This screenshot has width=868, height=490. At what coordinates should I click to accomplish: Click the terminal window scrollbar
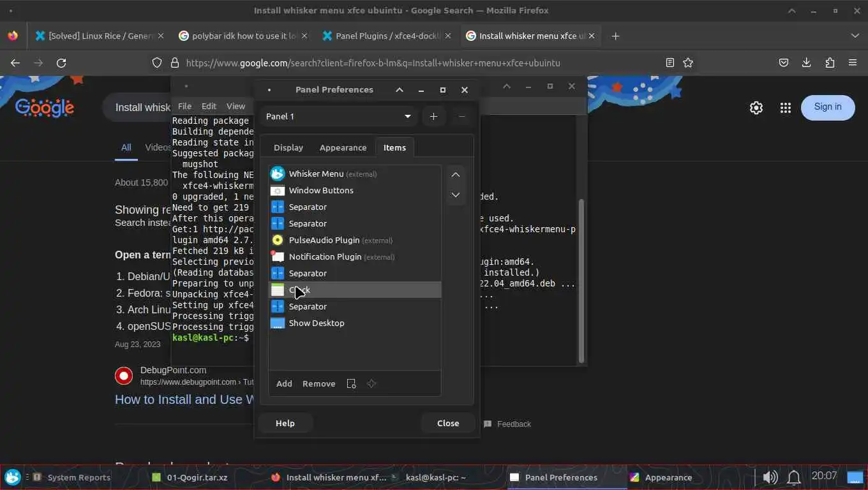tap(581, 281)
